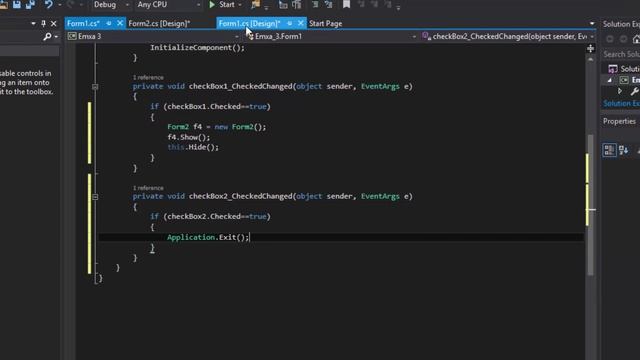Screen dimensions: 640x360
Task: Click the uncomment lines toolbar icon
Action: click(329, 5)
